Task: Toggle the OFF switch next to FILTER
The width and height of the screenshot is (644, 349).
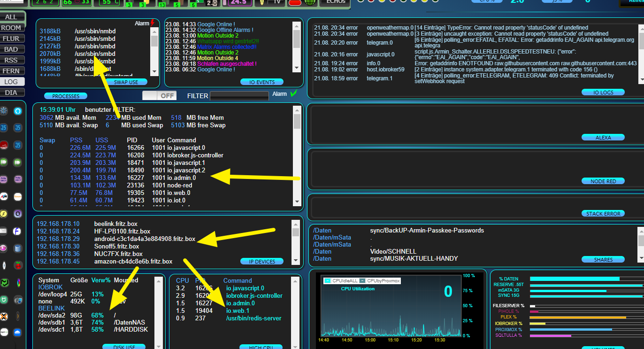Action: [160, 95]
